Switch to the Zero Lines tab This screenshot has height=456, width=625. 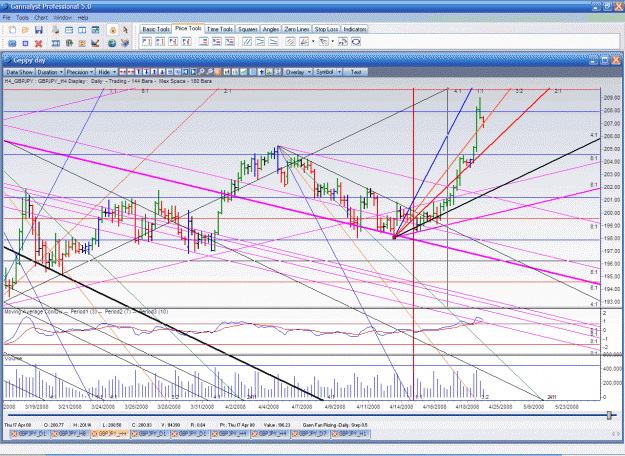click(297, 29)
